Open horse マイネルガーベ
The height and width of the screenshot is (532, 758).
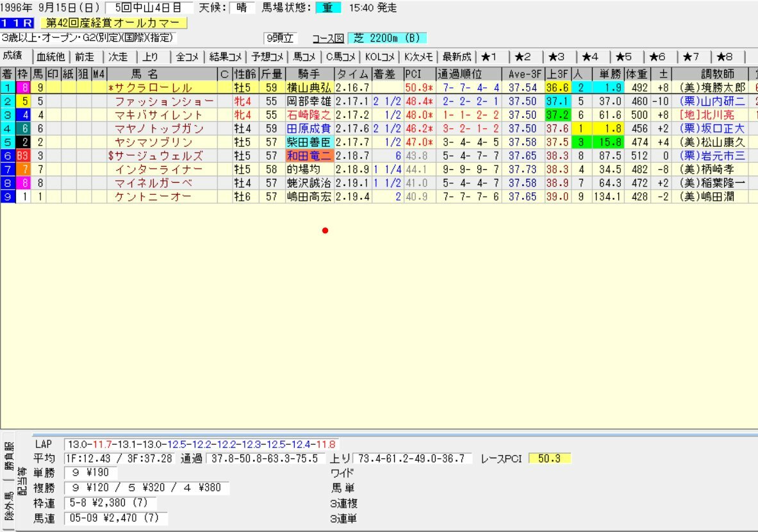[x=153, y=183]
